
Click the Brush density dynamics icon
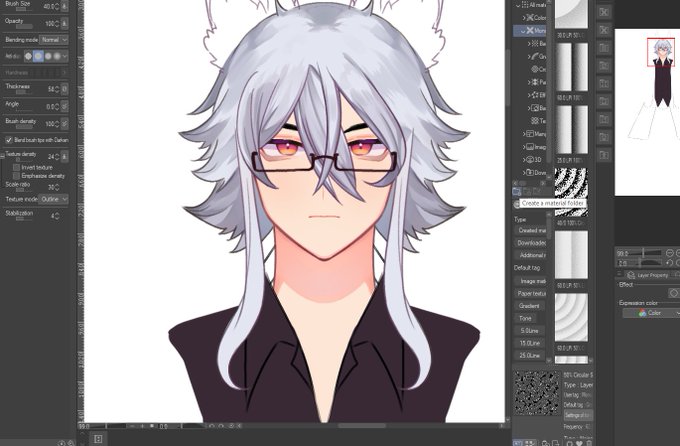click(64, 124)
